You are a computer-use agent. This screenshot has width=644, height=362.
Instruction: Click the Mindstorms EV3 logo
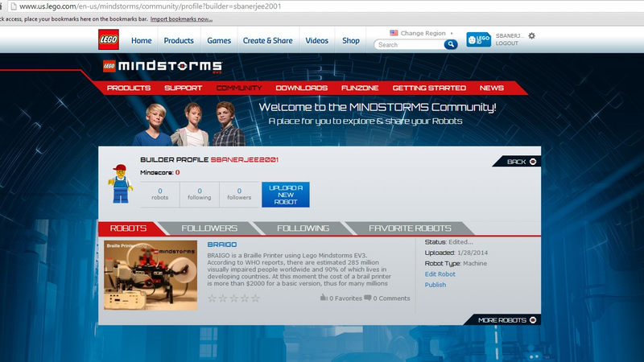tap(163, 67)
